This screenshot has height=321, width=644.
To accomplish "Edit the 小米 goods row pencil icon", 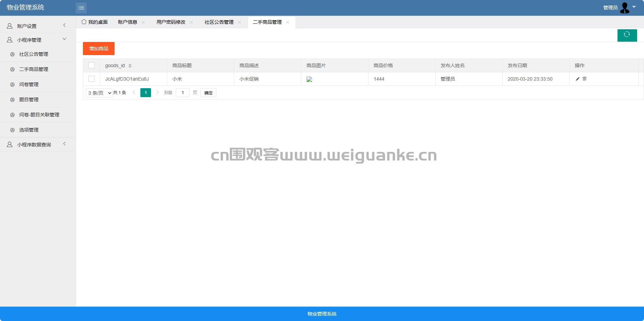I will [x=578, y=79].
